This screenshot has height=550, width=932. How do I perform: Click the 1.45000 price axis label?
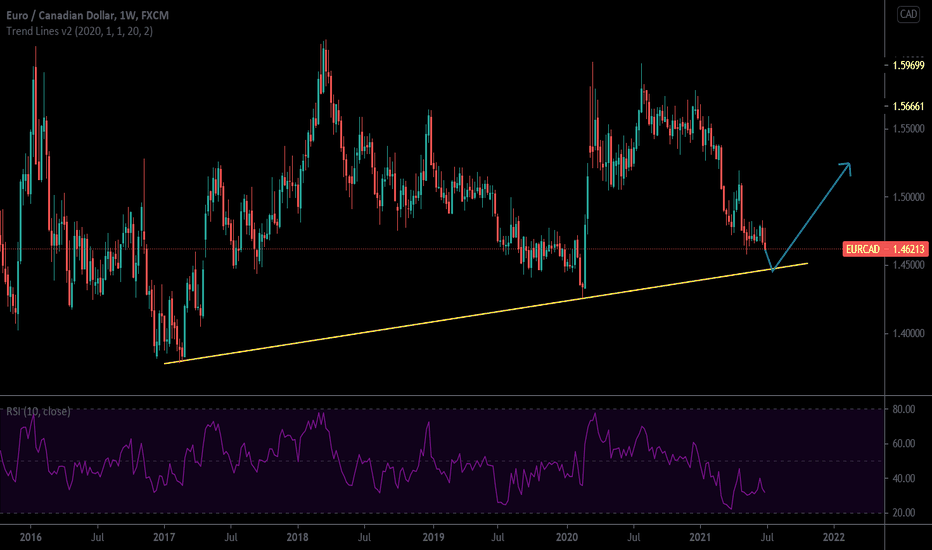click(908, 265)
